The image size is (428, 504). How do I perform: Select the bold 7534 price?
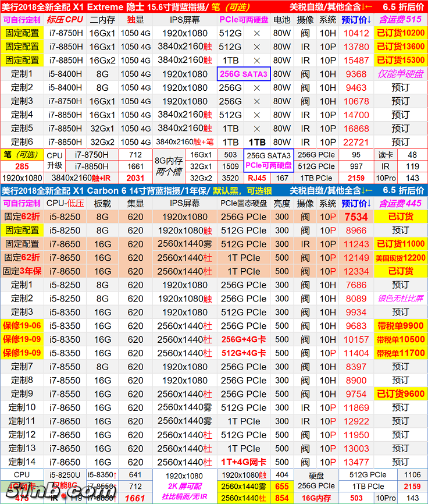coord(356,217)
